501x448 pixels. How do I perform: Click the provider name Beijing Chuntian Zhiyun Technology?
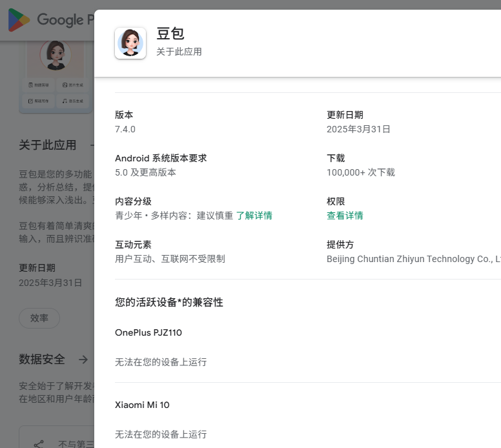413,259
